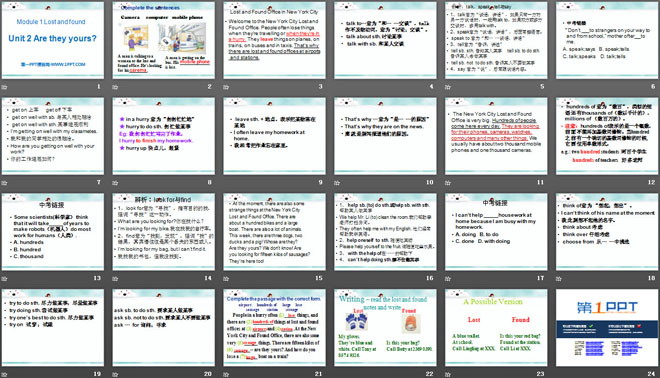Select the Writing slide with gloves picture
The width and height of the screenshot is (660, 378).
click(385, 327)
